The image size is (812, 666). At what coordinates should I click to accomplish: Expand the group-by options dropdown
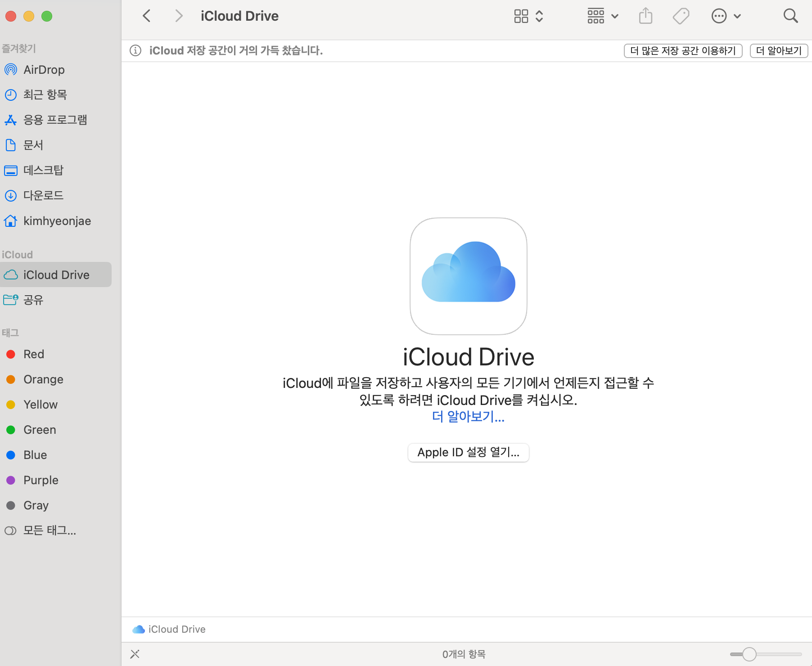pos(603,16)
